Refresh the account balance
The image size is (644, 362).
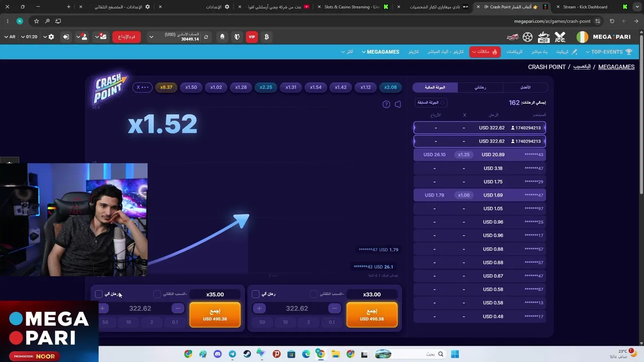pyautogui.click(x=206, y=37)
